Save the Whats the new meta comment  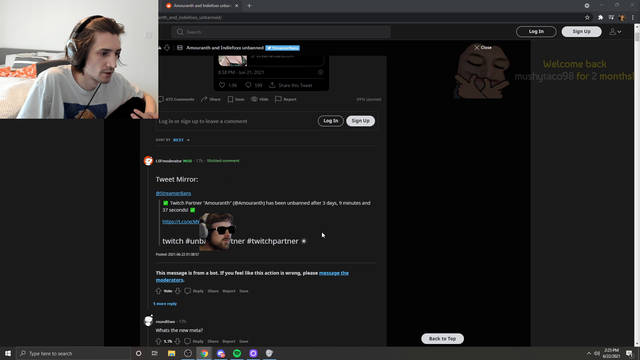244,341
